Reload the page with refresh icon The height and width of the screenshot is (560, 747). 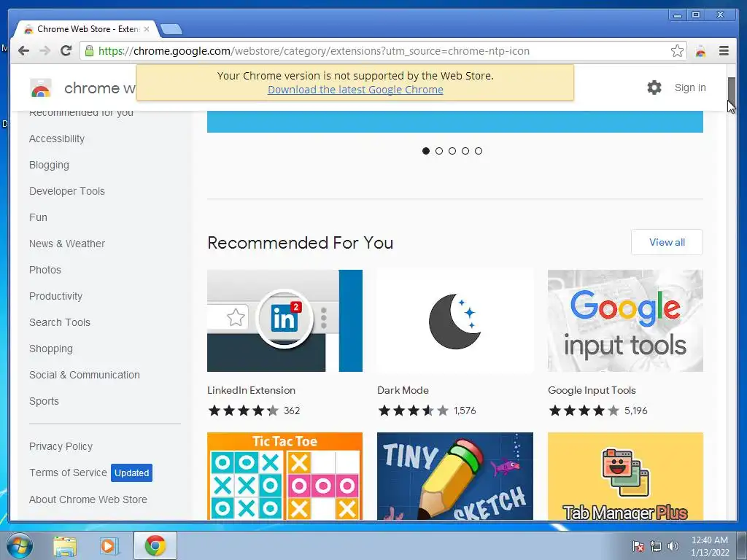66,51
